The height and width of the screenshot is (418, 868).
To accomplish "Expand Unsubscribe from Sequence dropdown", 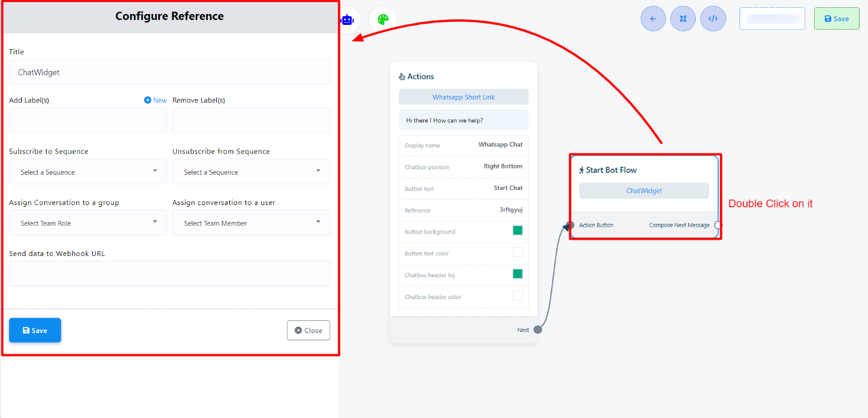I will click(251, 172).
